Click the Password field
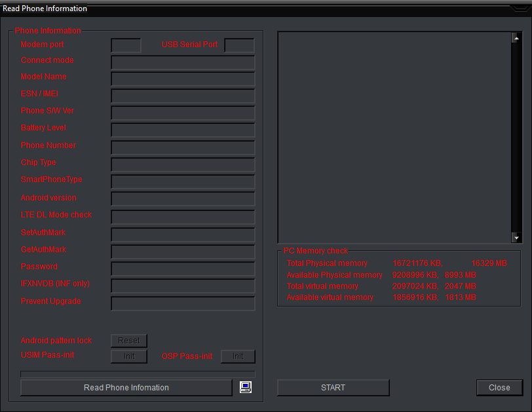 tap(183, 269)
